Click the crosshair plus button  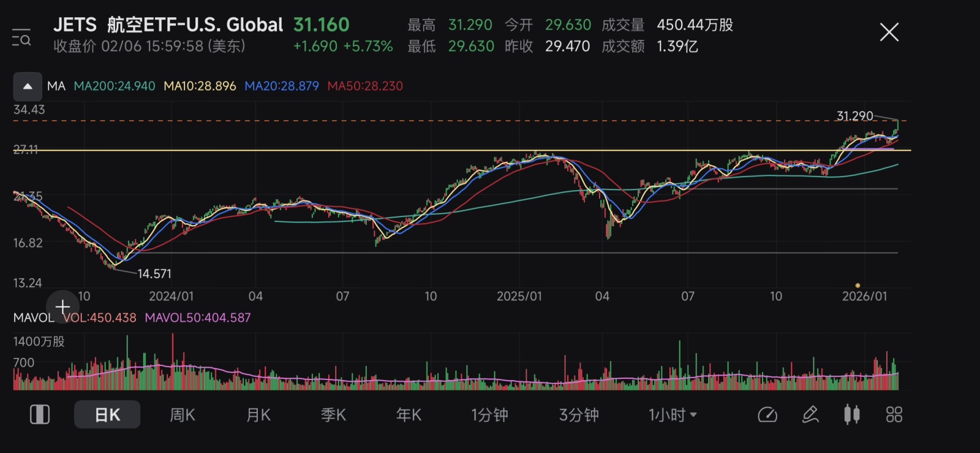click(62, 306)
